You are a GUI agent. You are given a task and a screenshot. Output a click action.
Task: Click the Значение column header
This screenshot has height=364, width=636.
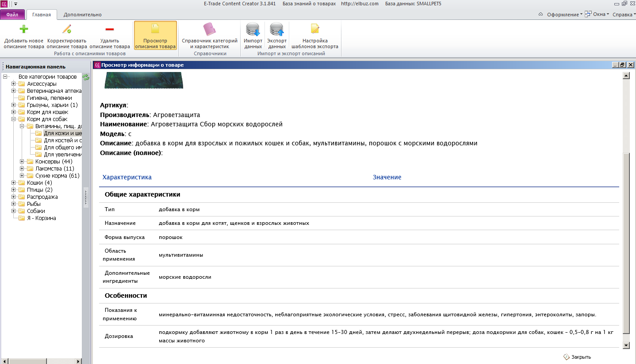[387, 177]
